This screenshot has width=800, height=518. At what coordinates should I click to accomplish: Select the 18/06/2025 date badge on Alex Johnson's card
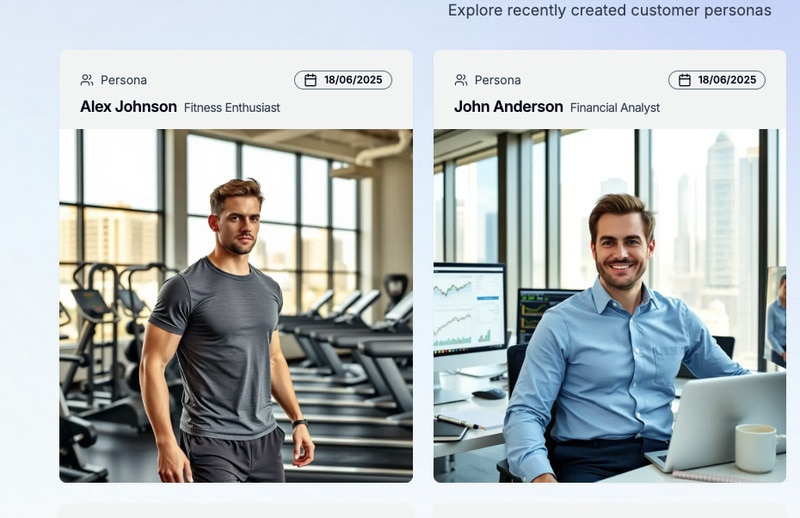[x=343, y=80]
